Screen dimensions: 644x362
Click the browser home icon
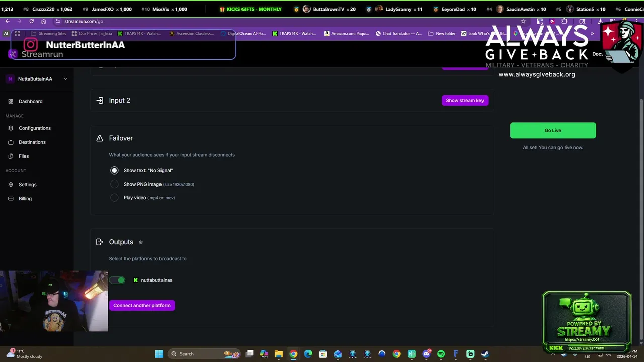(x=43, y=21)
